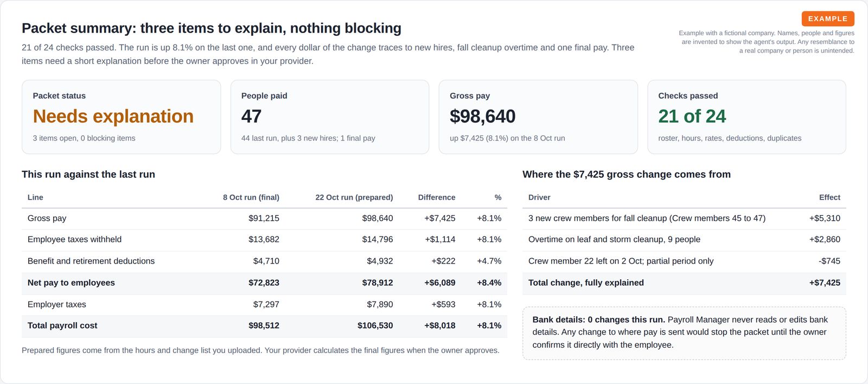Click 'Where the $7,425 gross change comes from' heading
This screenshot has height=384, width=868.
coord(627,174)
